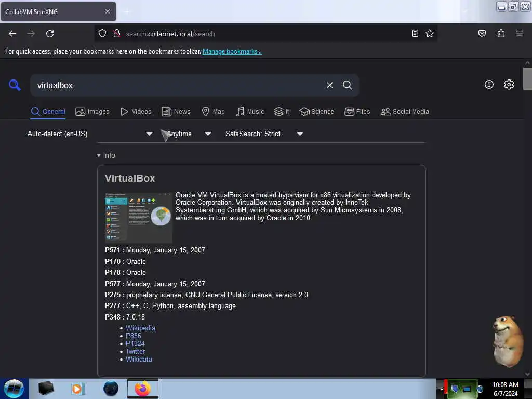Screen dimensions: 532x399
Task: Click the VirtualBox infobox heading
Action: pos(130,179)
